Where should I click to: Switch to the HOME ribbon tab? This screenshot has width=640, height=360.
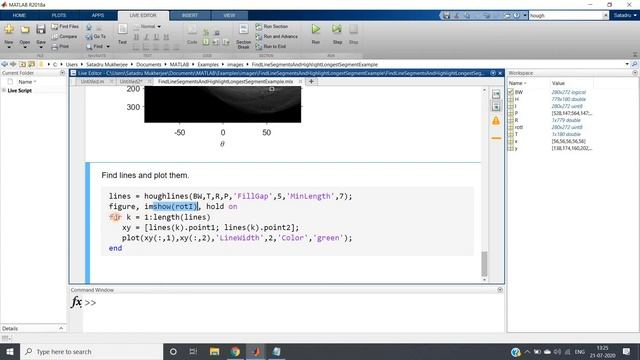19,16
